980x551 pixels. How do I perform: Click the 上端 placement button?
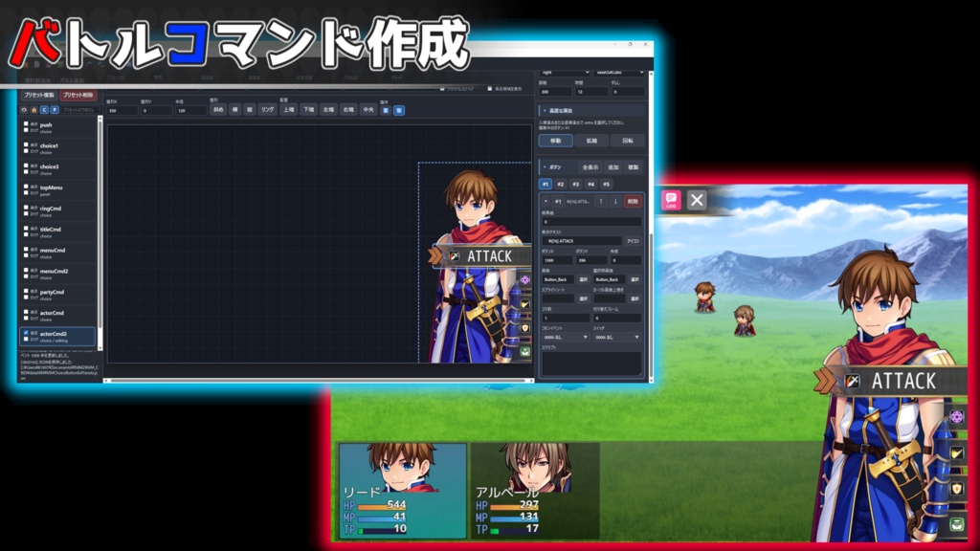coord(288,110)
